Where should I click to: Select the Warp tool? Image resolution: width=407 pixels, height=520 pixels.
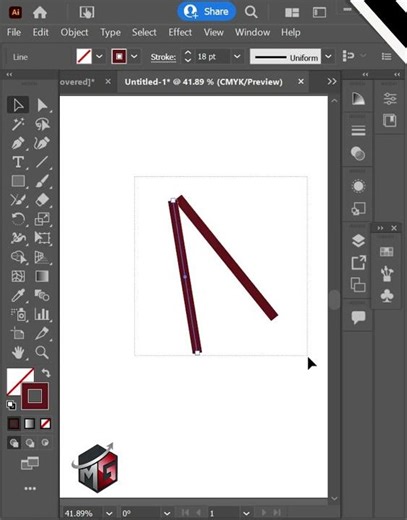18,238
